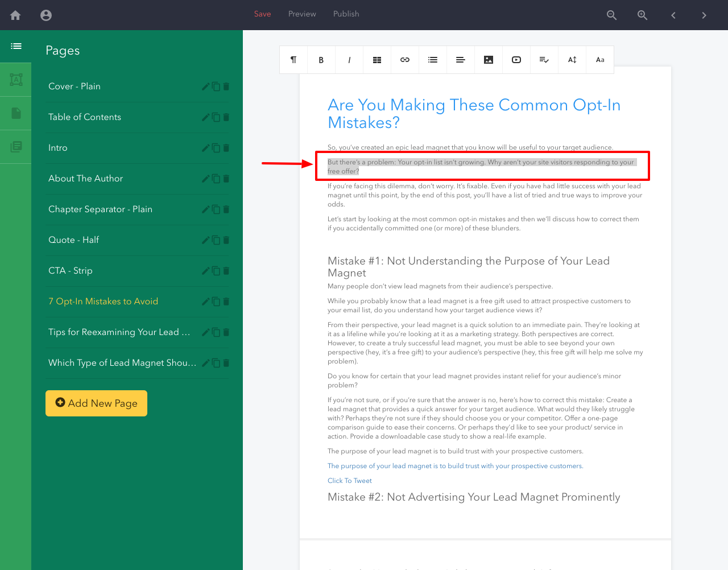Duplicate the CTA - Strip page
Screen dimensions: 728x570
click(x=216, y=271)
